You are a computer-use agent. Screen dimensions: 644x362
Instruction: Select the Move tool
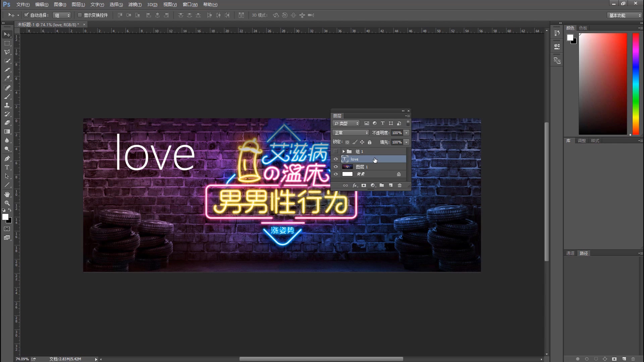[7, 35]
